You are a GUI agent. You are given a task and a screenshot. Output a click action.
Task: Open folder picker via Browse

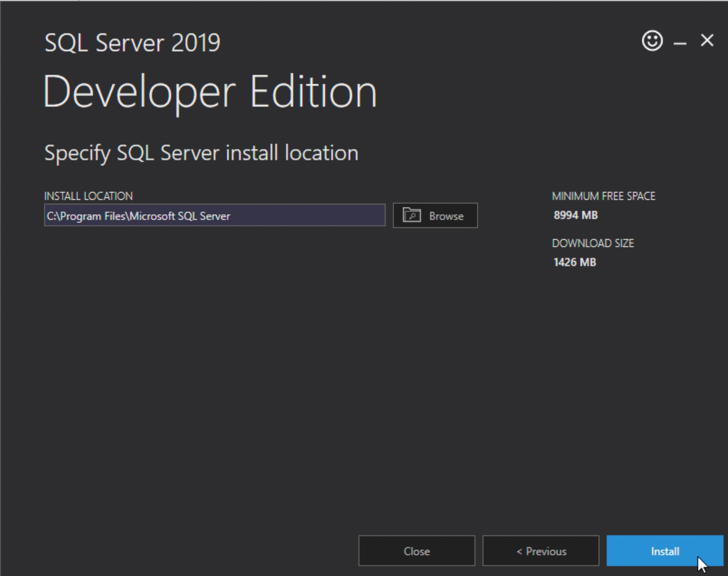tap(435, 215)
